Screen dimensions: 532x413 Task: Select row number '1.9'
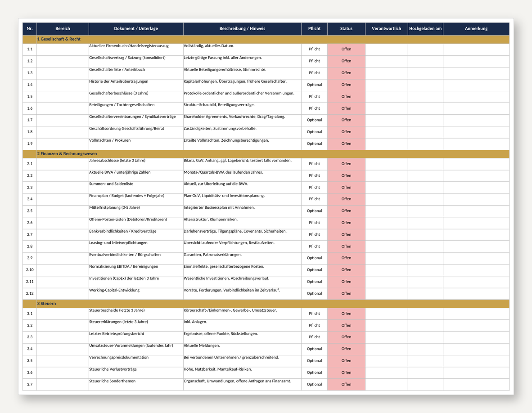(30, 144)
